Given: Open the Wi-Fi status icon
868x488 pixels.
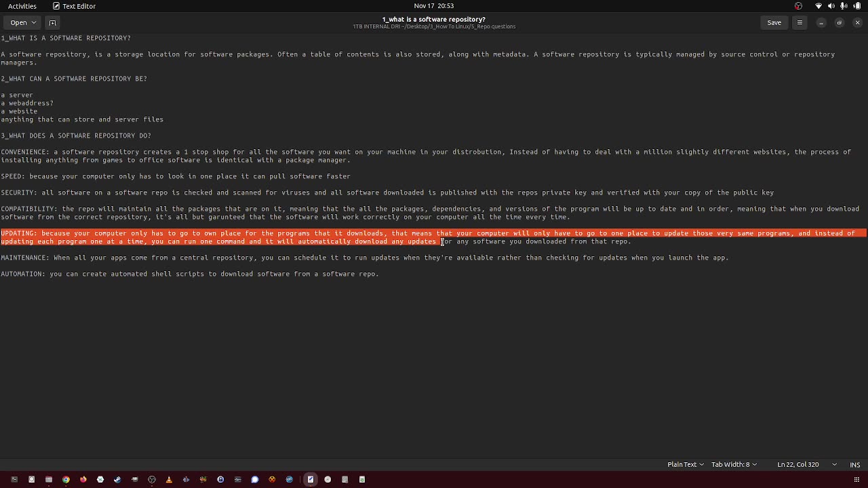Looking at the screenshot, I should click(818, 6).
